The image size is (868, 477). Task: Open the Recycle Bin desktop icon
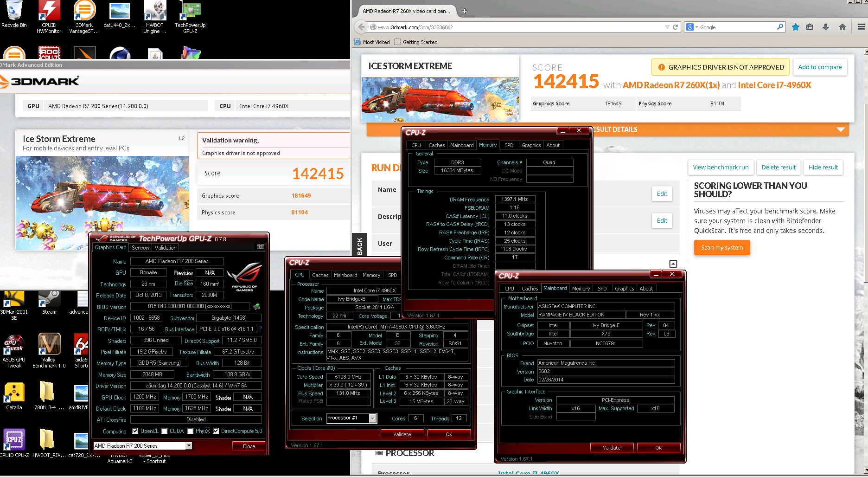tap(14, 13)
